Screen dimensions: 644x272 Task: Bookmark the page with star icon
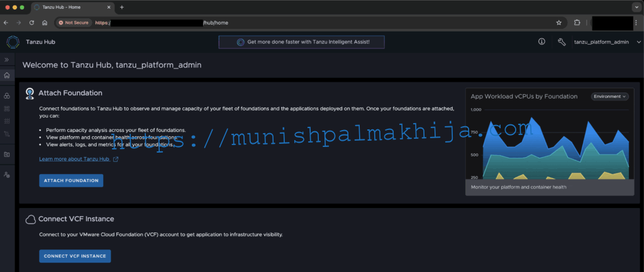tap(558, 23)
